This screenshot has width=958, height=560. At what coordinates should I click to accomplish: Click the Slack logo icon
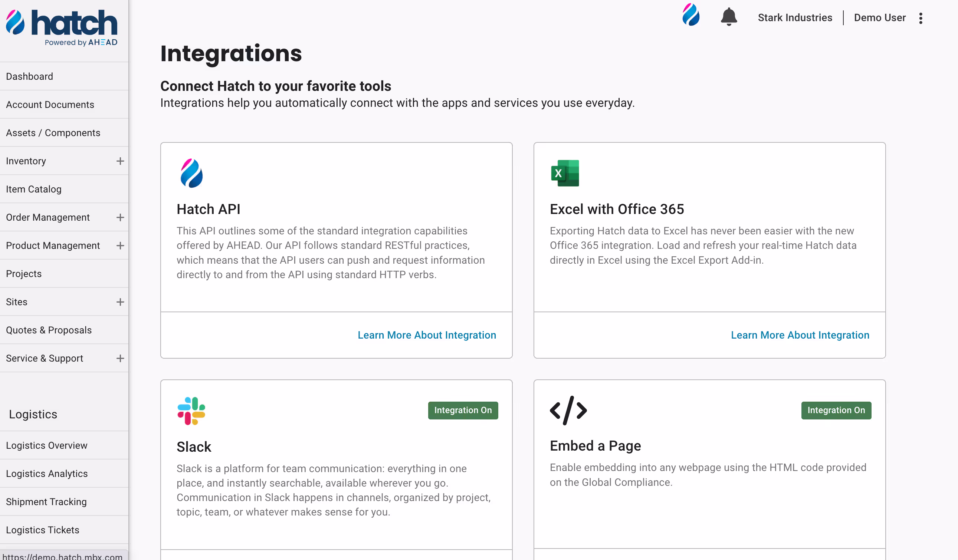(191, 411)
